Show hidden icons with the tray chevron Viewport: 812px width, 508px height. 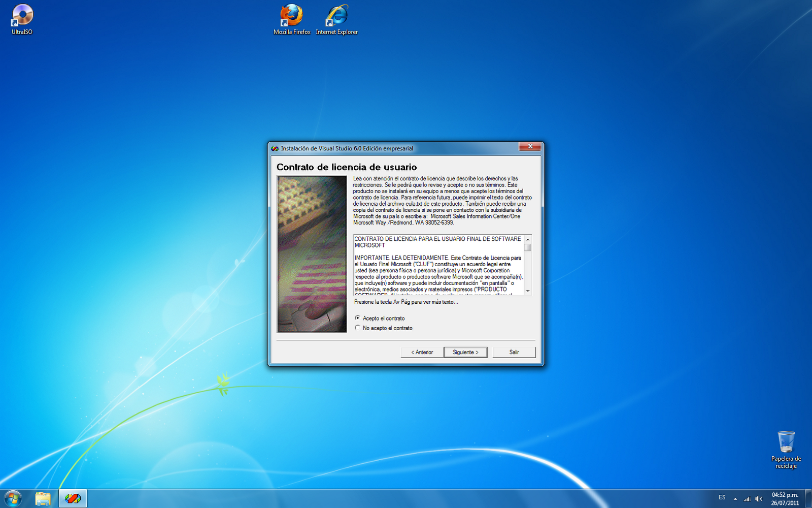734,498
